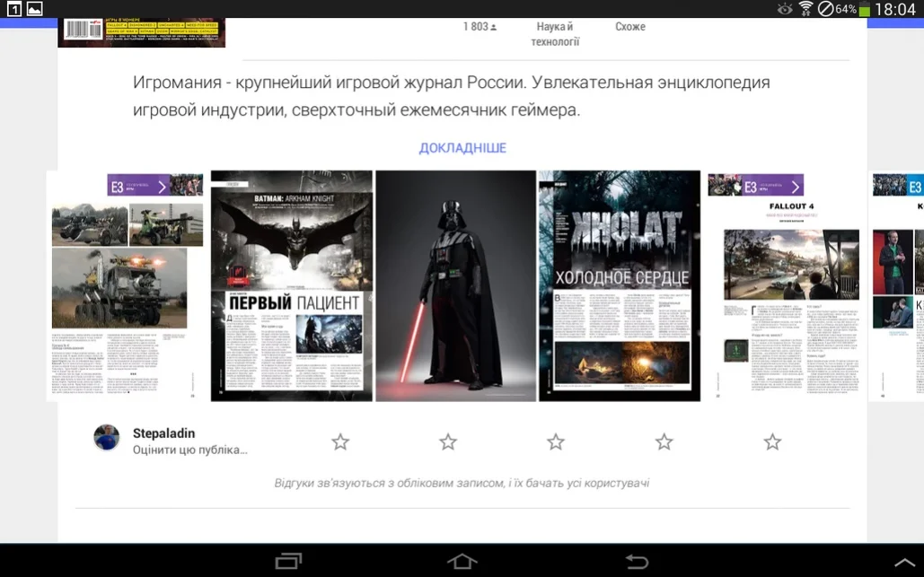The width and height of the screenshot is (924, 577).
Task: Tap Оцінити цю публіка... prompt
Action: pos(189,450)
